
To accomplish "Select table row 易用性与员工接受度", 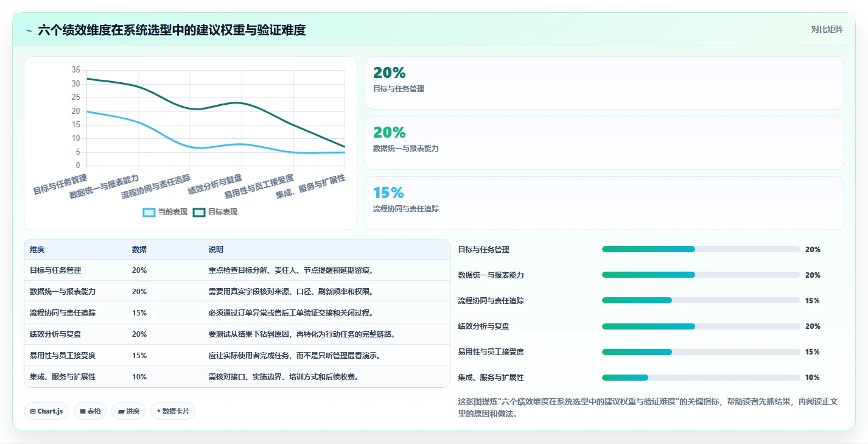I will click(237, 356).
